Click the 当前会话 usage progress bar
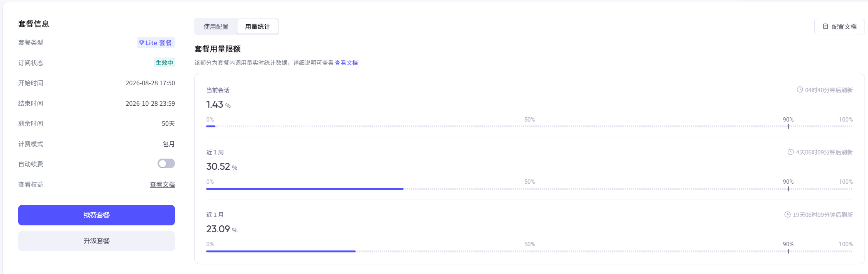 (529, 126)
